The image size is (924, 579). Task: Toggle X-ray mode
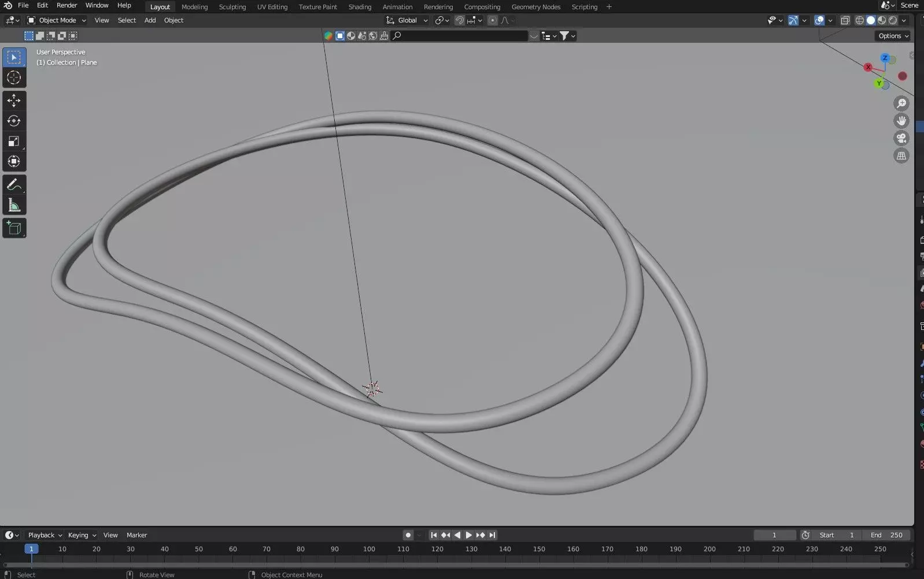[x=845, y=20]
